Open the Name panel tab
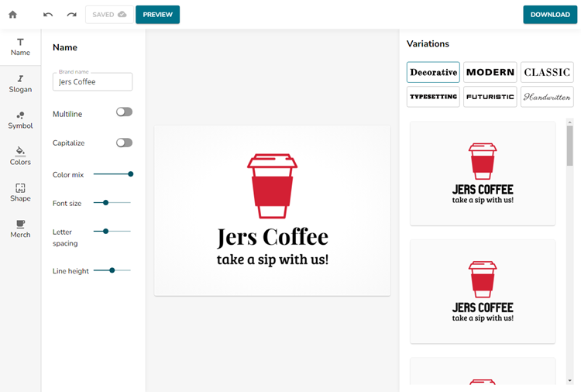Image resolution: width=581 pixels, height=392 pixels. pos(20,47)
